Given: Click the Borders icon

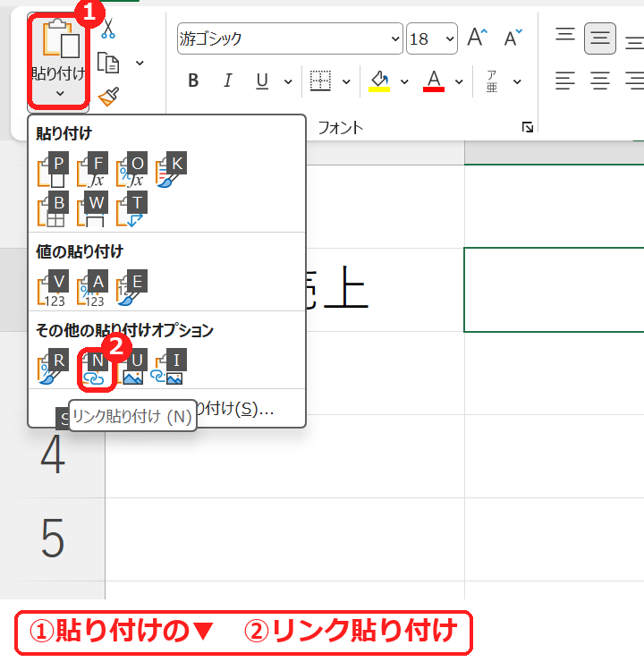Looking at the screenshot, I should point(320,81).
